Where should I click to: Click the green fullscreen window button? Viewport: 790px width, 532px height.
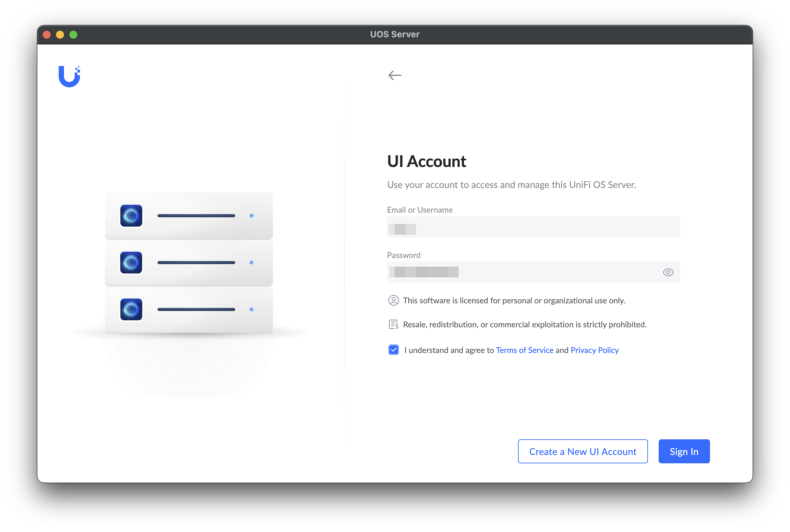(73, 35)
